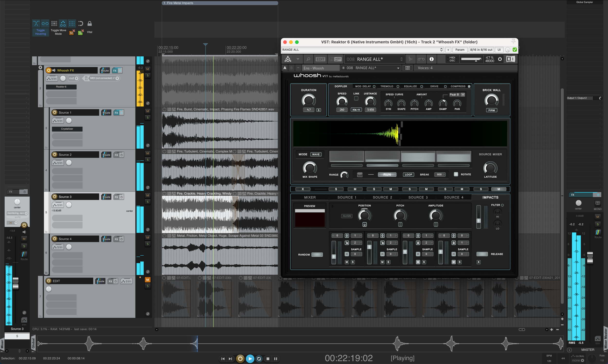This screenshot has width=608, height=364.
Task: Adjust the Source 3 mixer volume fader
Action: (x=16, y=283)
